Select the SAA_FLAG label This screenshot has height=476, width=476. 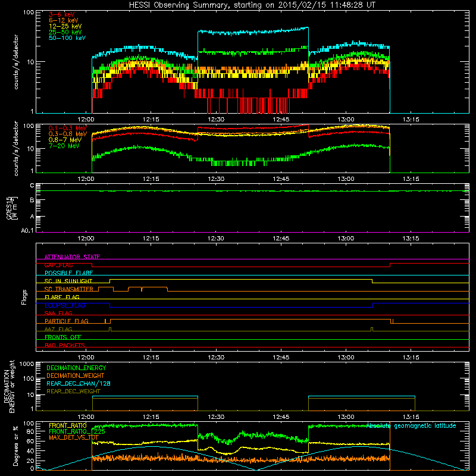point(58,313)
